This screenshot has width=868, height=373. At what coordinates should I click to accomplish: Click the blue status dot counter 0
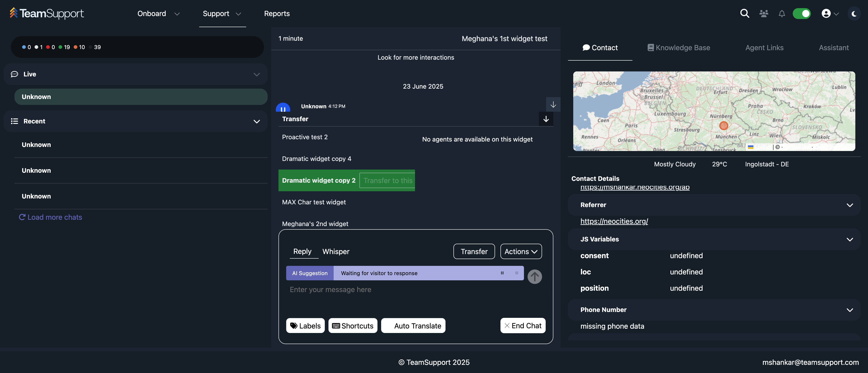point(26,47)
